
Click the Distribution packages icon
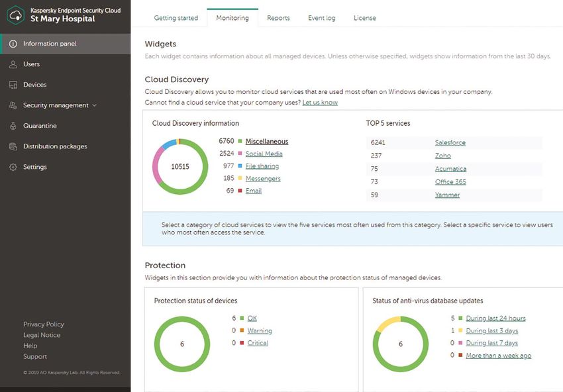coord(13,146)
